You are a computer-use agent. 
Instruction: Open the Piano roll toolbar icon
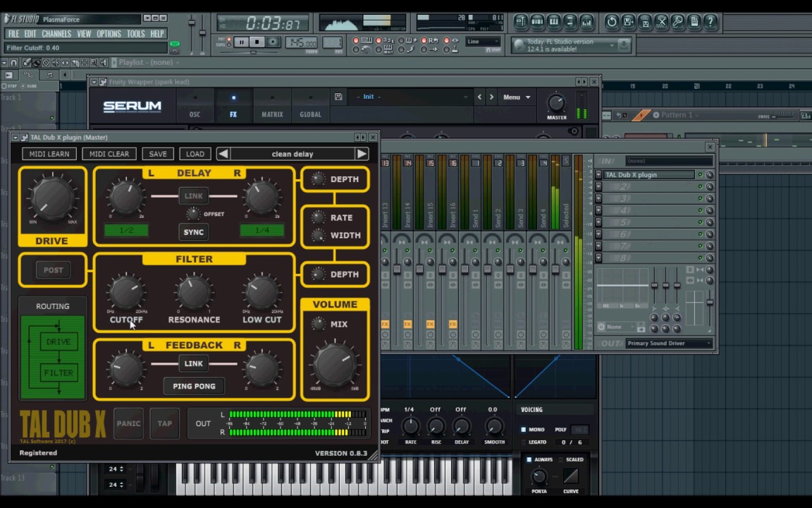click(553, 22)
